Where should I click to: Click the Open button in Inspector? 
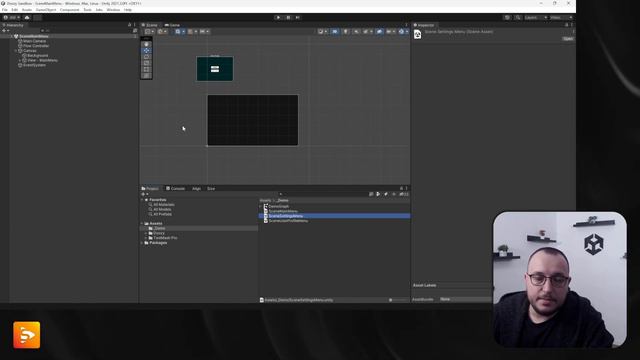[568, 39]
